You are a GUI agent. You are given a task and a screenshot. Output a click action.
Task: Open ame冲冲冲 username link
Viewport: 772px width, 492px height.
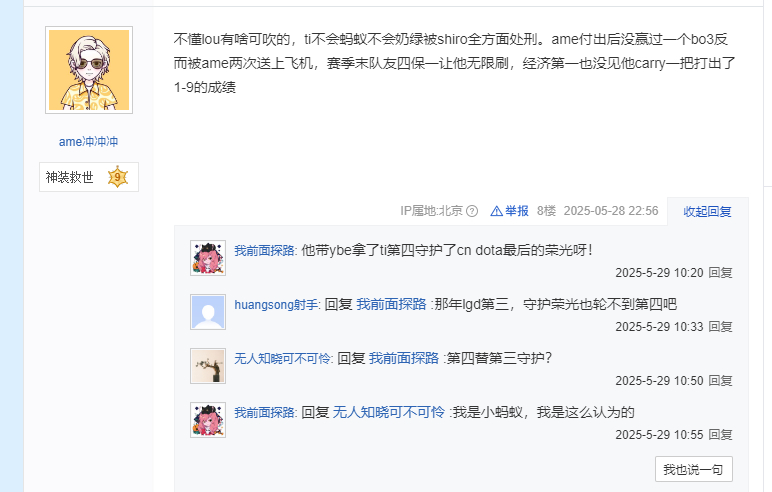[x=89, y=142]
